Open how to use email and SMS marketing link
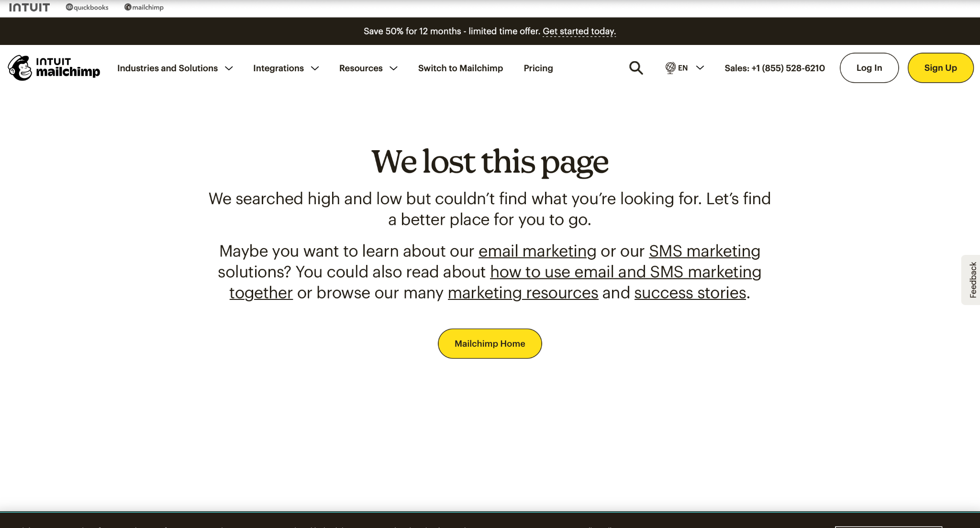This screenshot has width=980, height=528. (625, 272)
